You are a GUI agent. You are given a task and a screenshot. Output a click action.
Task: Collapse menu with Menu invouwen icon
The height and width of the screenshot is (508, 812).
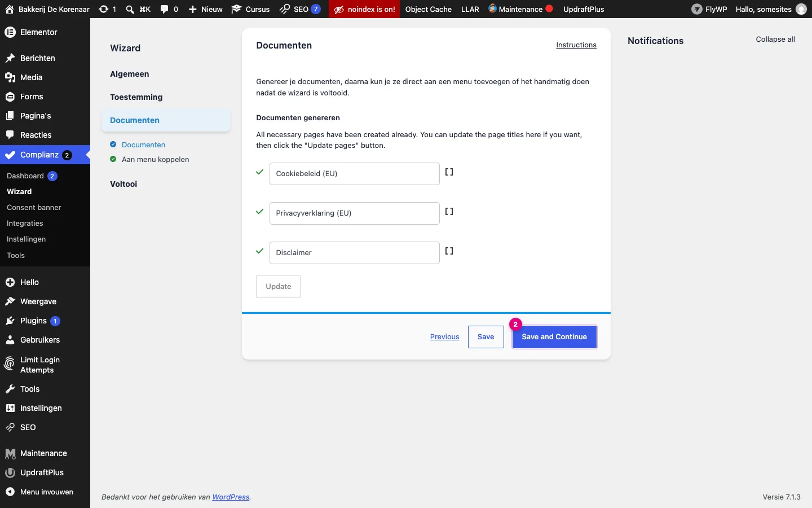click(10, 492)
